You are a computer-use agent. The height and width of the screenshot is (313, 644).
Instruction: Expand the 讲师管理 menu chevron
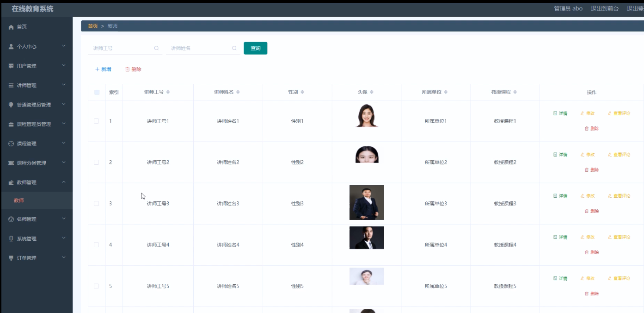(x=64, y=85)
